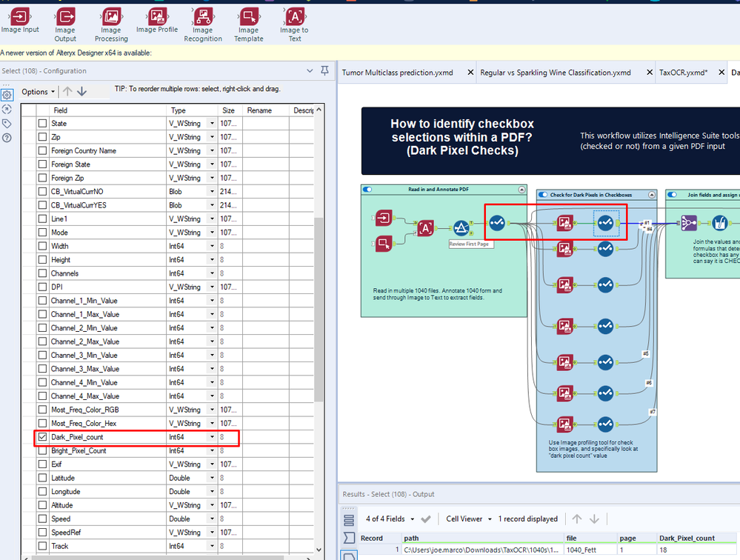Click the dashed-outline selected Select tool on the canvas
This screenshot has width=740, height=560.
[x=605, y=223]
